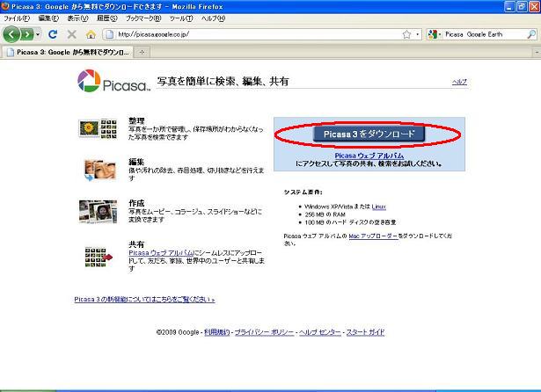Close the Firefox window
This screenshot has height=392, width=541.
pos(534,6)
